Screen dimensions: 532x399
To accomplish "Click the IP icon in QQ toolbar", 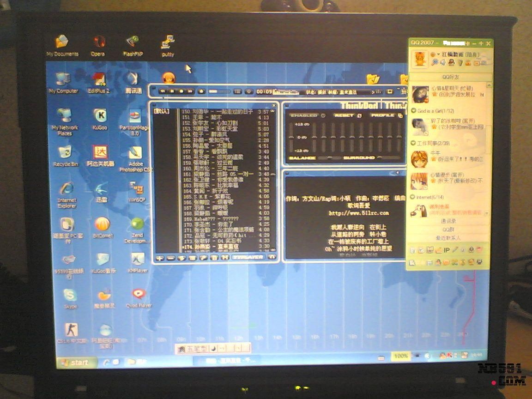I will pos(447,250).
